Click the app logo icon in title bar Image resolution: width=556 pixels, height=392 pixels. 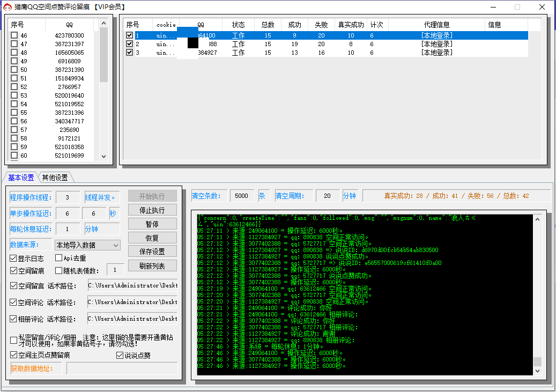[8, 7]
